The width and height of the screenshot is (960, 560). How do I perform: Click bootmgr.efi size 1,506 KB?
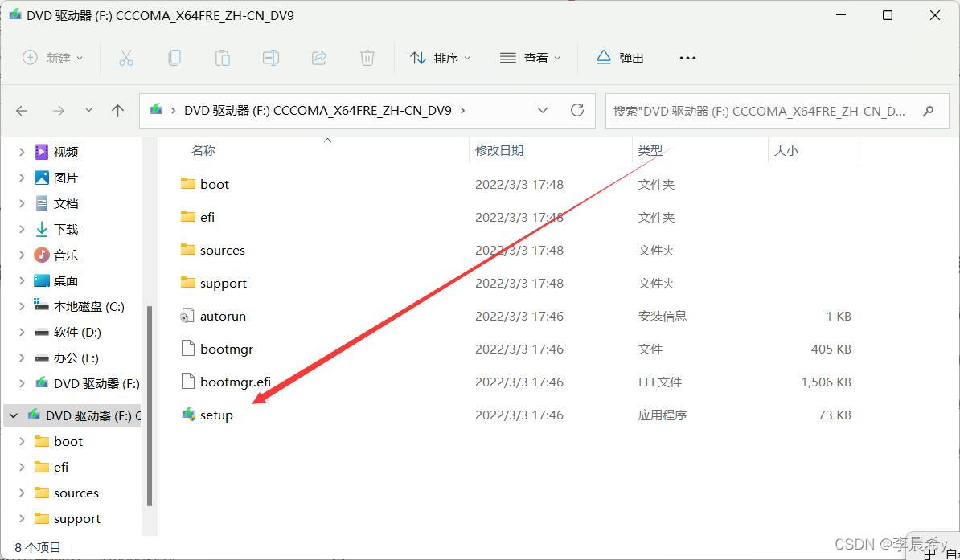(x=826, y=382)
